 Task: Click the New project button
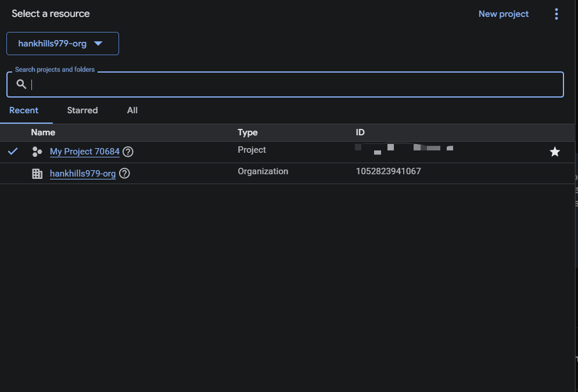pyautogui.click(x=504, y=14)
